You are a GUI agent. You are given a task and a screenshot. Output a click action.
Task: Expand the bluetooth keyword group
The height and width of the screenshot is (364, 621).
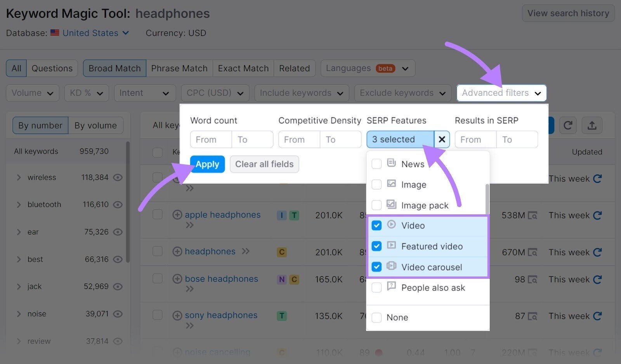pyautogui.click(x=18, y=205)
